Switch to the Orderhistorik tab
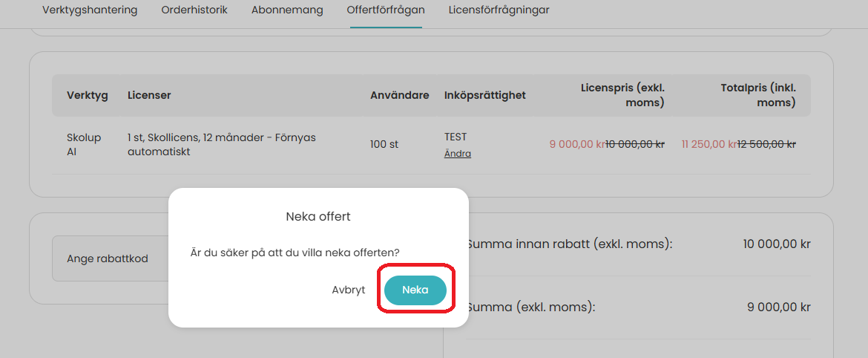Screen dimensions: 868x358 pos(194,10)
